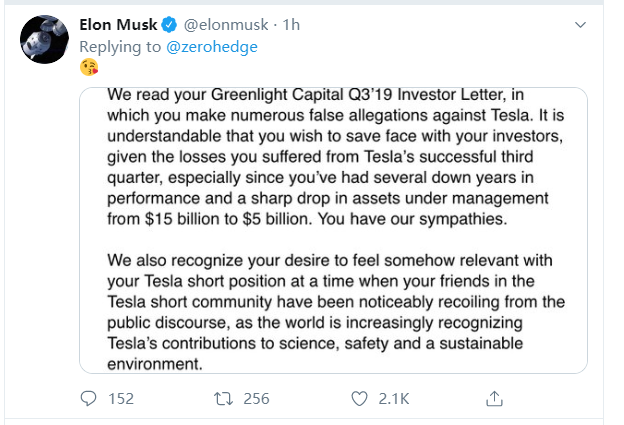Open the share tweet upload icon
Viewport: 624px width, 425px height.
(x=493, y=398)
